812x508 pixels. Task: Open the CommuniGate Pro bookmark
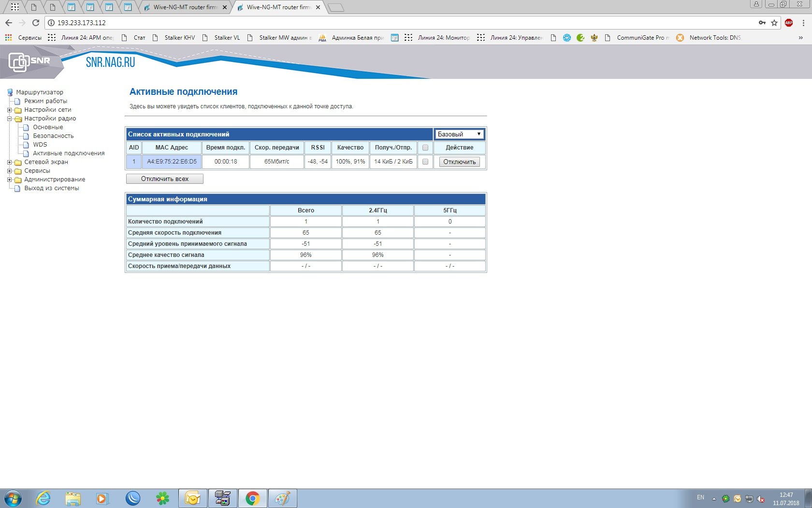pos(637,38)
